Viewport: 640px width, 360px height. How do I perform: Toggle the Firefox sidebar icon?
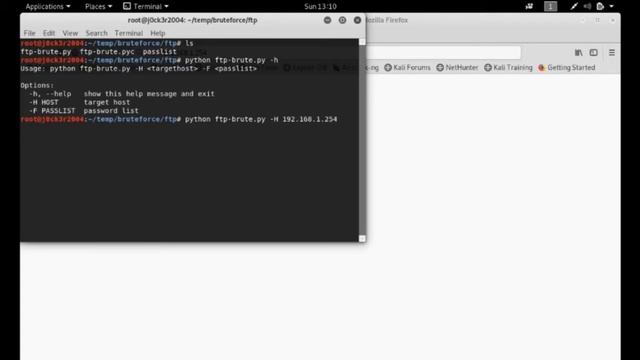593,53
